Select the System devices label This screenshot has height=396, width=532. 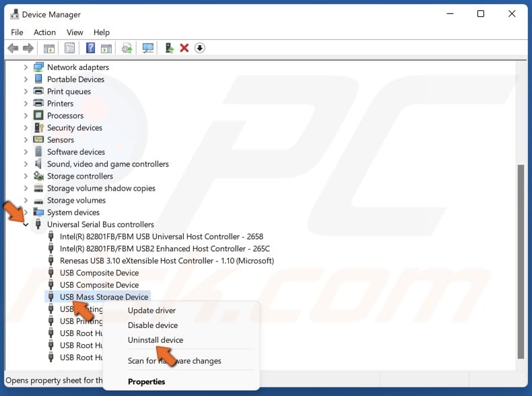click(73, 212)
